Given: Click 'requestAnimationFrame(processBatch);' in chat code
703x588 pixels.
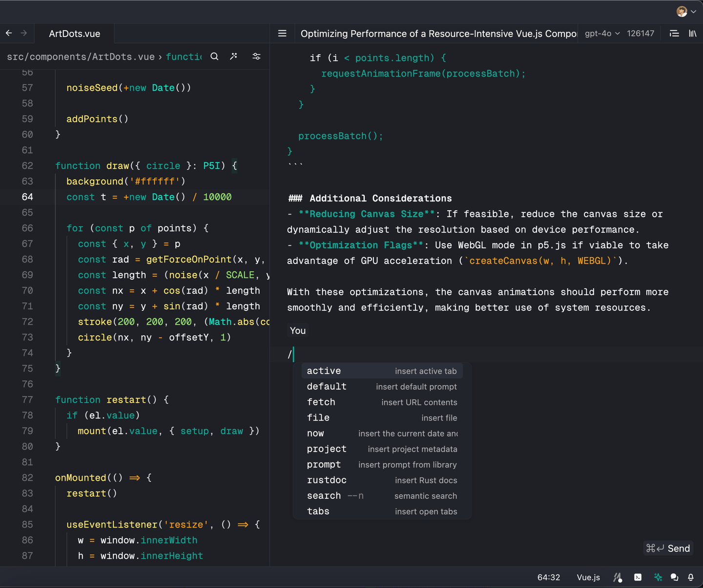Looking at the screenshot, I should point(423,74).
